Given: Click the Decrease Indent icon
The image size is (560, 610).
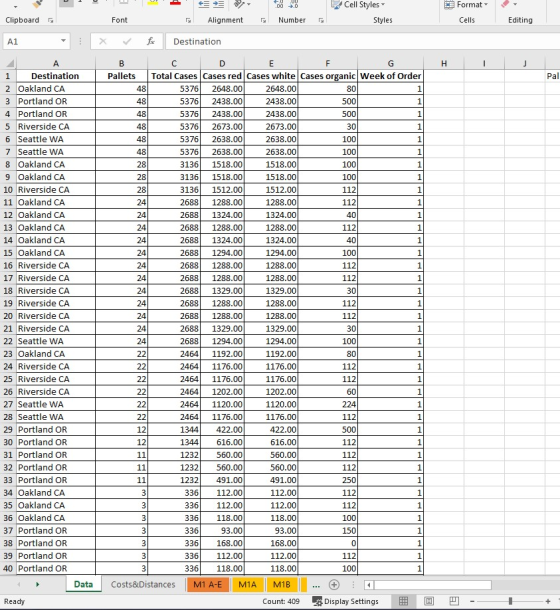Looking at the screenshot, I should tap(204, 4).
